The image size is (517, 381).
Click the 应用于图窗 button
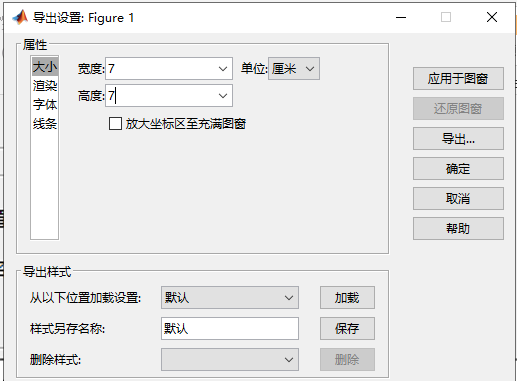458,79
